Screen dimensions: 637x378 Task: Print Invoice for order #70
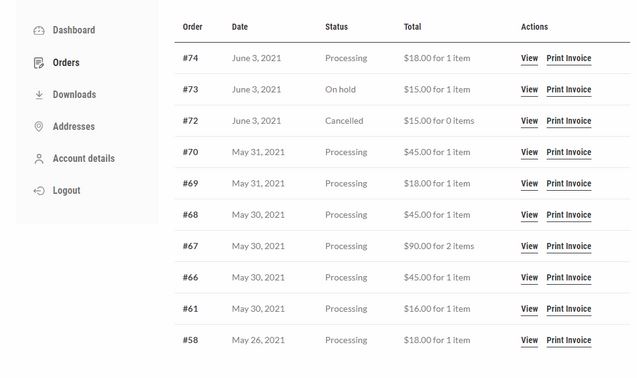[569, 152]
